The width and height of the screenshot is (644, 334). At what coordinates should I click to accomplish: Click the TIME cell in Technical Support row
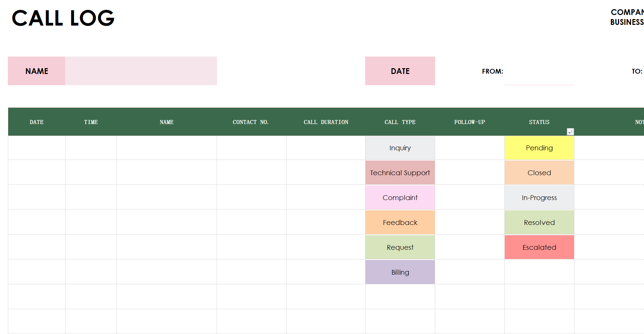tap(91, 172)
